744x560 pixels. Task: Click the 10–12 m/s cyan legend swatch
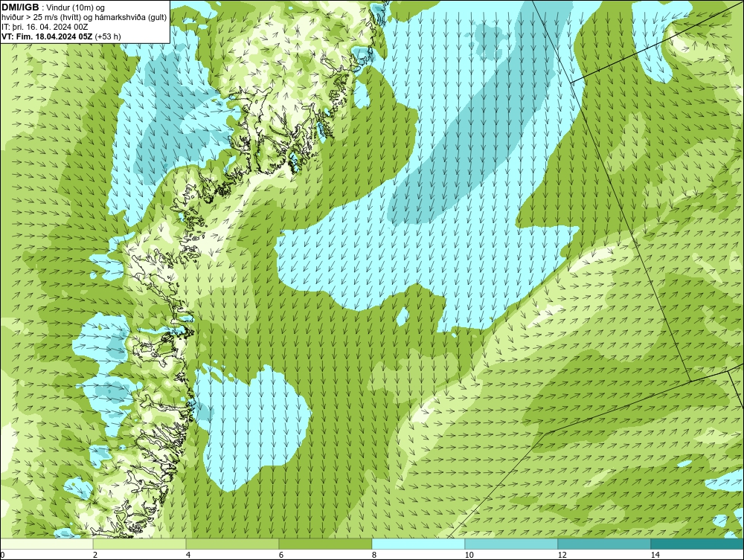(512, 544)
